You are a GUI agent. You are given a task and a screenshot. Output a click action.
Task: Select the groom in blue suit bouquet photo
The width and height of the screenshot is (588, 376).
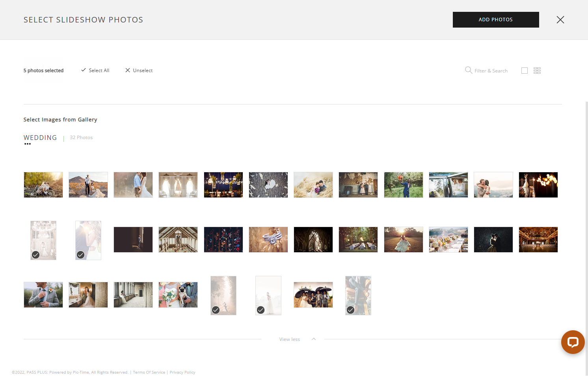(x=404, y=185)
